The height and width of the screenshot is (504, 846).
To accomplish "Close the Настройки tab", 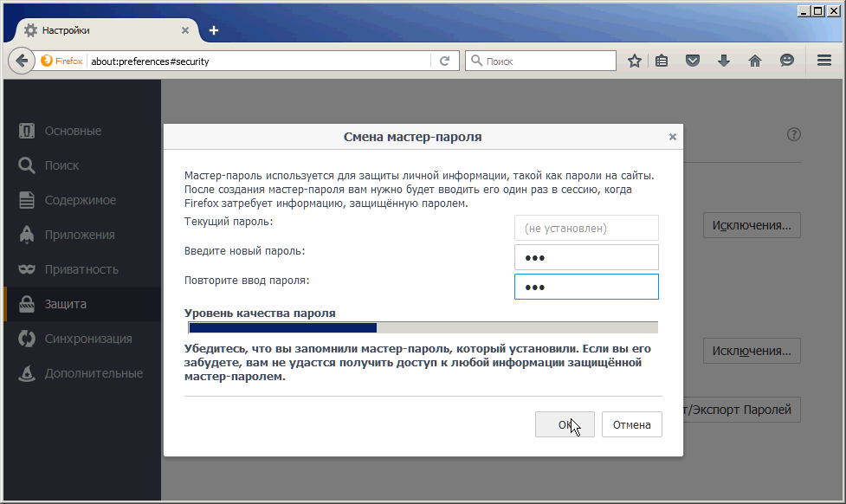I will [x=185, y=30].
